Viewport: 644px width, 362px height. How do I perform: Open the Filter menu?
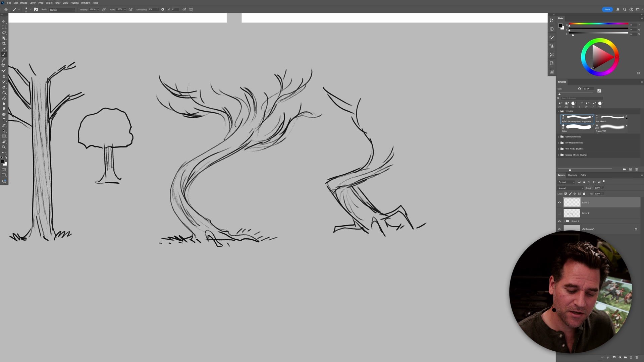(57, 3)
